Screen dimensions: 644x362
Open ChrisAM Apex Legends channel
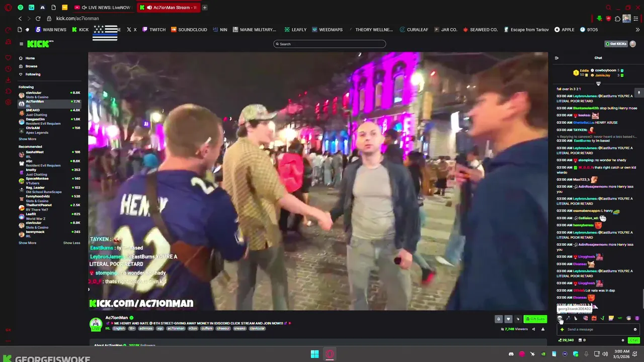click(x=49, y=130)
